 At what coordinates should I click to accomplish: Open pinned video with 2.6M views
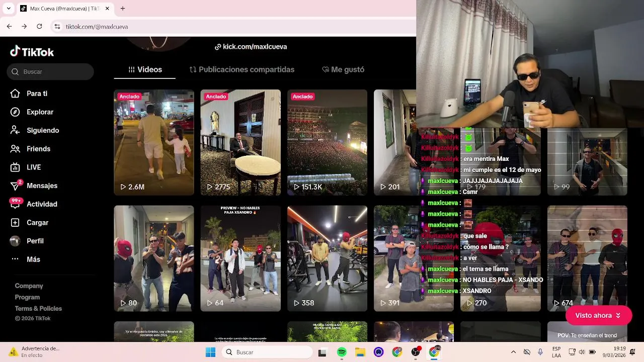(154, 142)
